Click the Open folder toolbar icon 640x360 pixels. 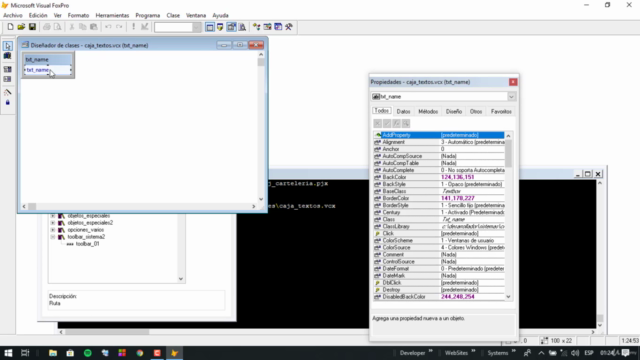point(21,27)
